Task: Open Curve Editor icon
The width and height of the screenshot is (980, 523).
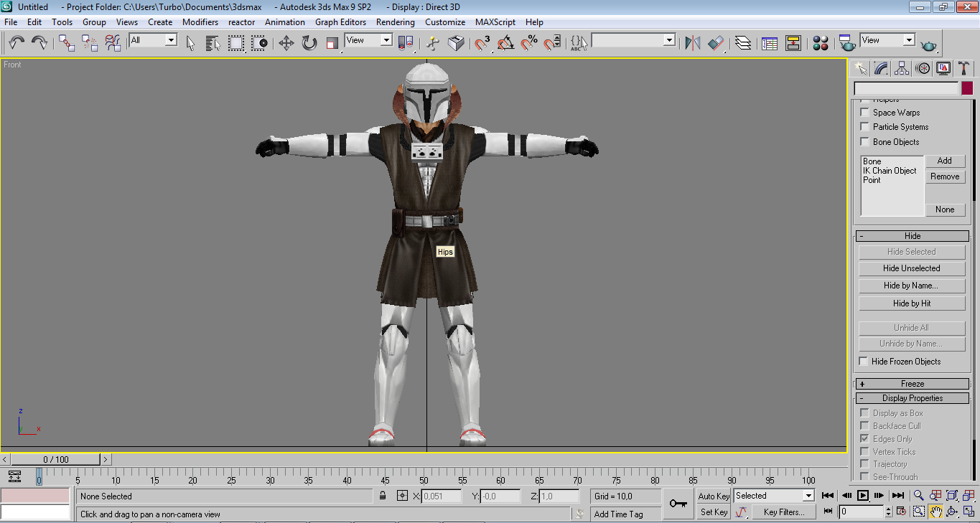Action: 770,43
